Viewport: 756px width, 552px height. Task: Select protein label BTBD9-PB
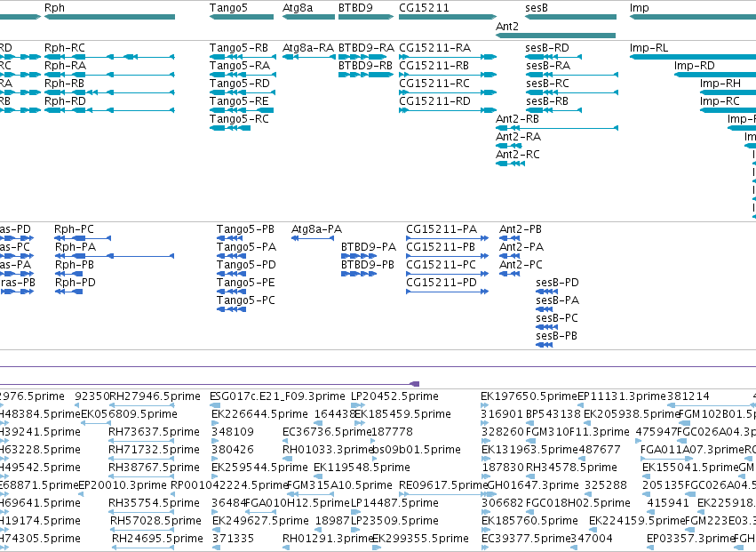coord(368,265)
